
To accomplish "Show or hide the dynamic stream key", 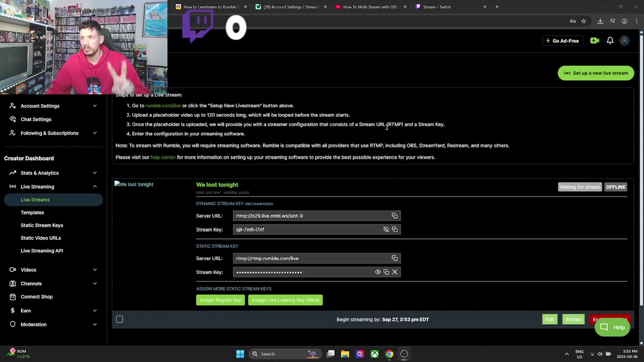I will (386, 229).
